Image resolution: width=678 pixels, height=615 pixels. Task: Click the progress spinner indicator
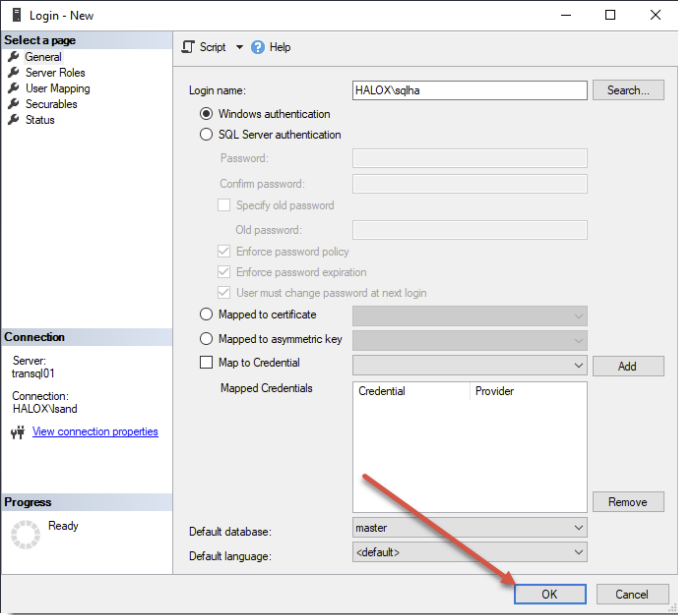[x=26, y=535]
